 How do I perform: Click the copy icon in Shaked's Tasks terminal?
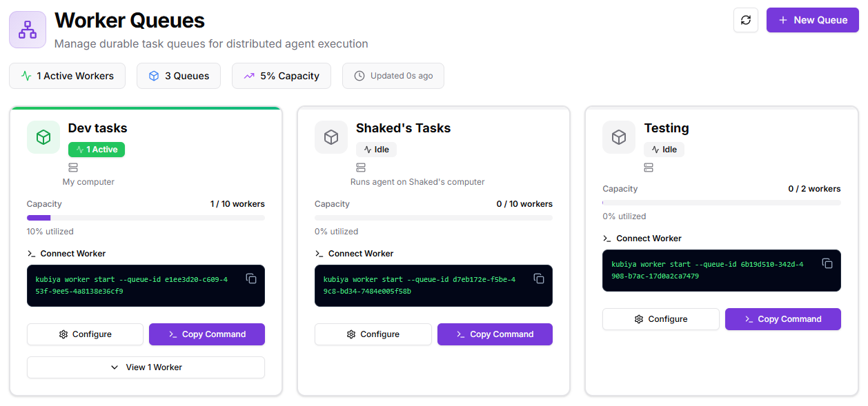(539, 278)
